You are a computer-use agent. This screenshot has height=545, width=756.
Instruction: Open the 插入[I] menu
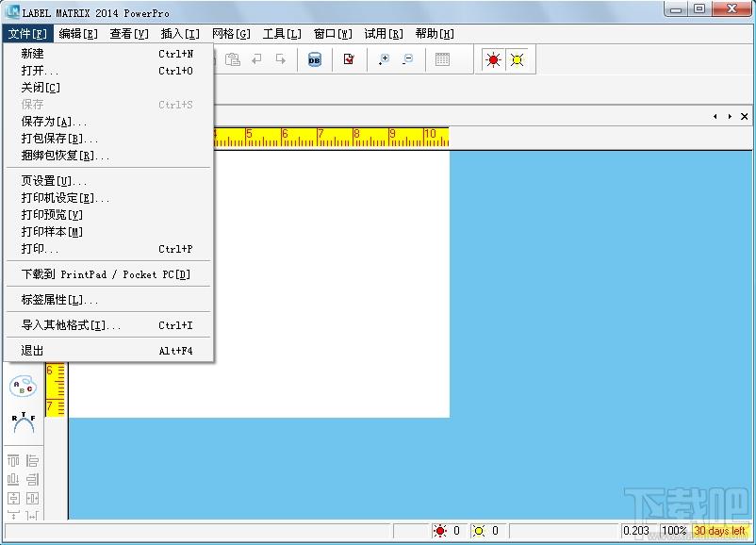(180, 34)
